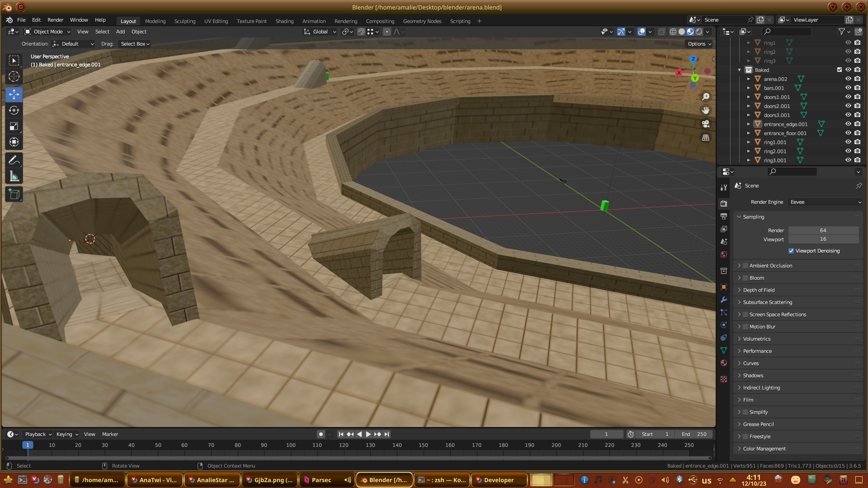Open the Material properties tab icon

tap(724, 363)
